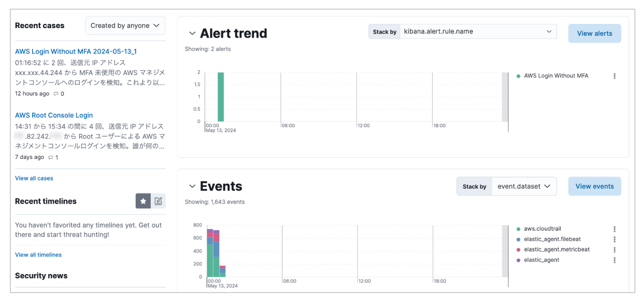Open the event.dataset stack-by dropdown

tap(524, 187)
